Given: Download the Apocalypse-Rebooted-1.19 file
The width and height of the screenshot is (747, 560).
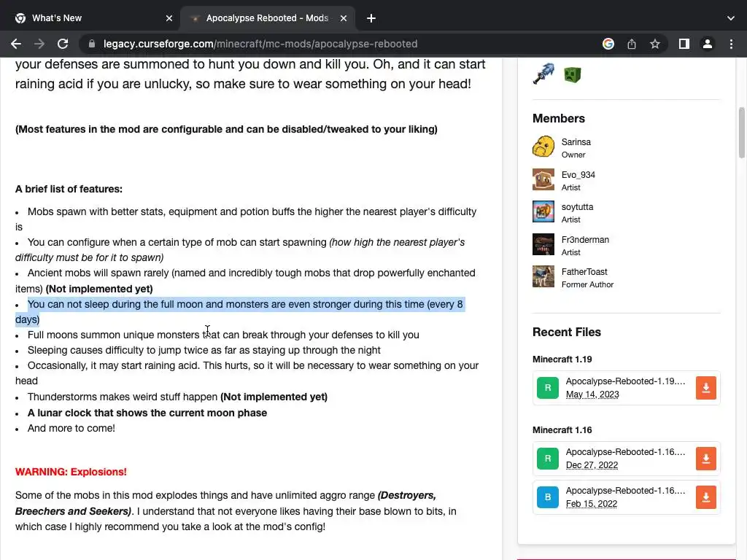Looking at the screenshot, I should [x=705, y=388].
